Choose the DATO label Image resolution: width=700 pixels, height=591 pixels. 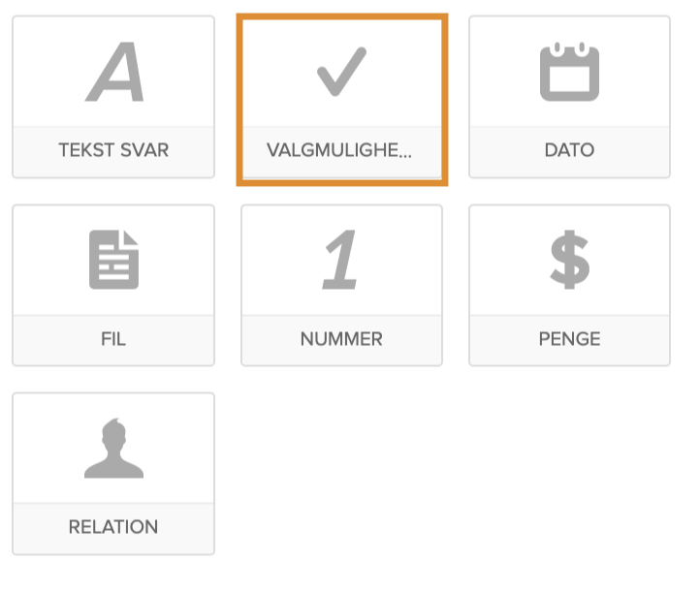pos(569,151)
